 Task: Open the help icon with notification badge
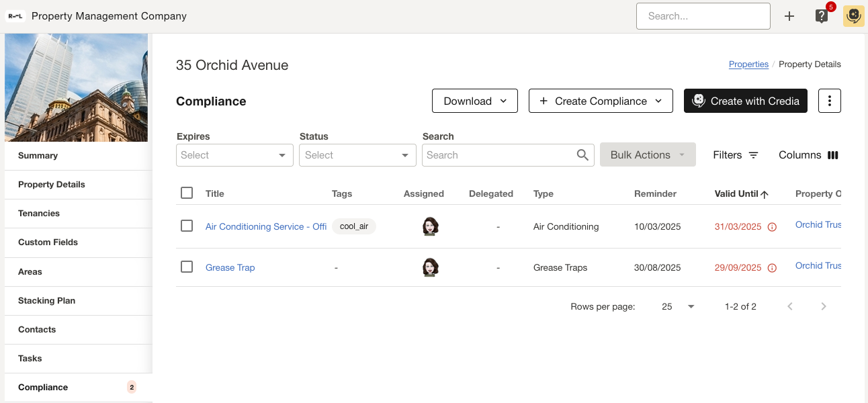coord(822,16)
